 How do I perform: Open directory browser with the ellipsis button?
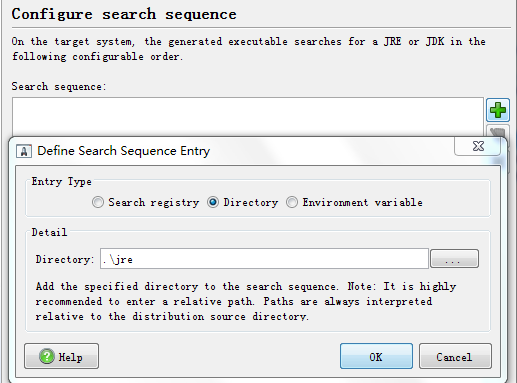click(454, 258)
